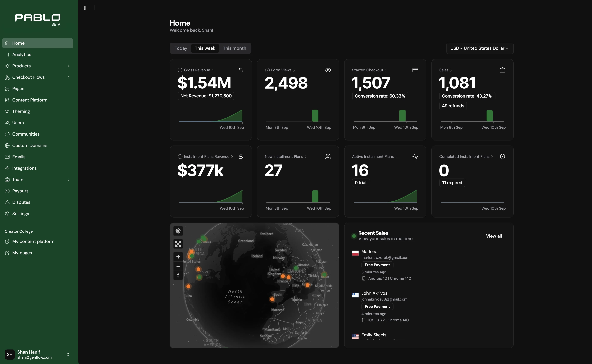Zoom in on the map with plus
Image resolution: width=592 pixels, height=364 pixels.
(x=178, y=257)
